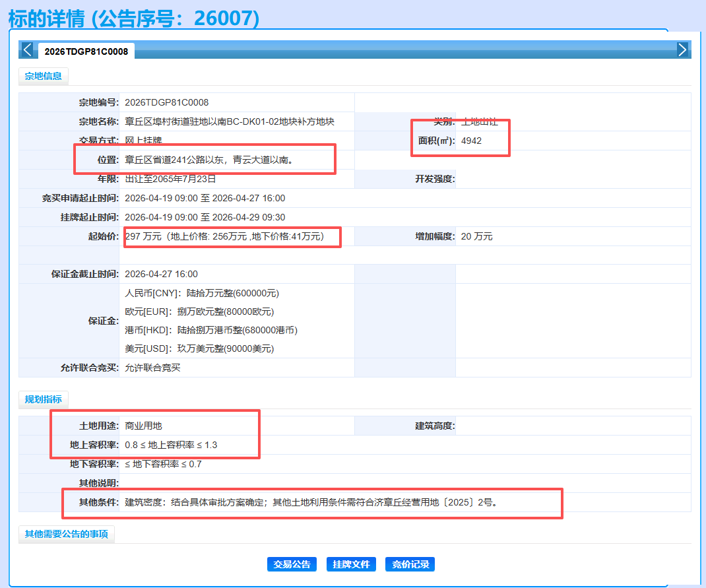
Task: Click the area value 4942
Action: [x=471, y=141]
